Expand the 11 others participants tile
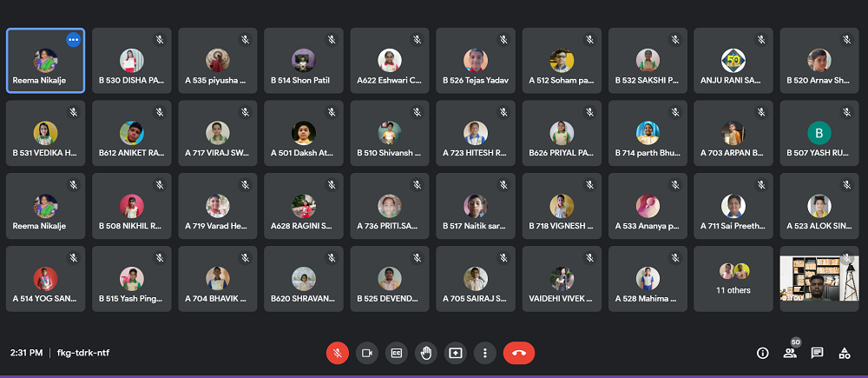The width and height of the screenshot is (868, 378). coord(733,279)
